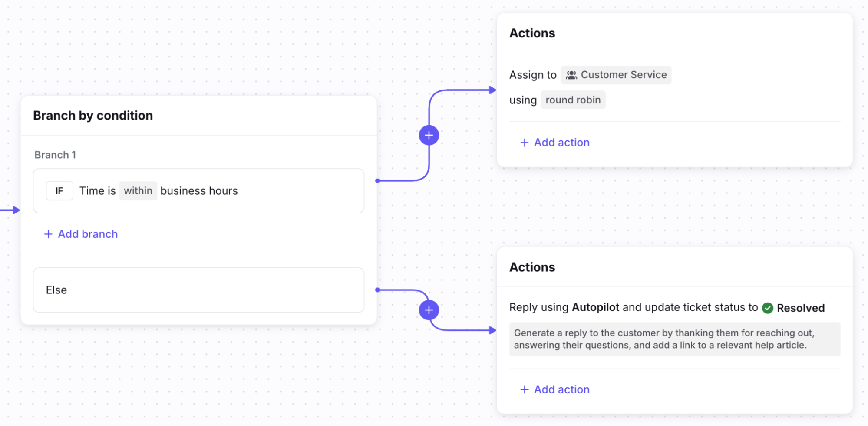This screenshot has width=868, height=426.
Task: Change the "business hours" condition value
Action: point(199,191)
